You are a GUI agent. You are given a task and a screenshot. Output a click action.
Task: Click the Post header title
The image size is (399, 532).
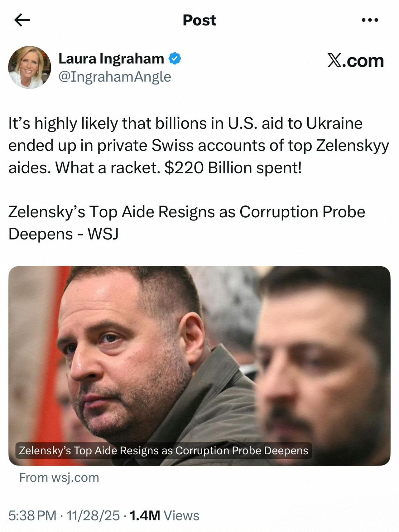199,20
